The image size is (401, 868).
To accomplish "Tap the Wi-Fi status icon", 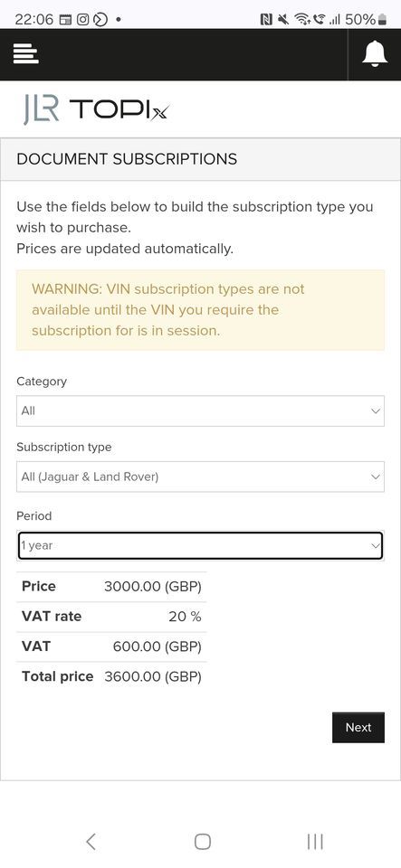I will pyautogui.click(x=302, y=20).
